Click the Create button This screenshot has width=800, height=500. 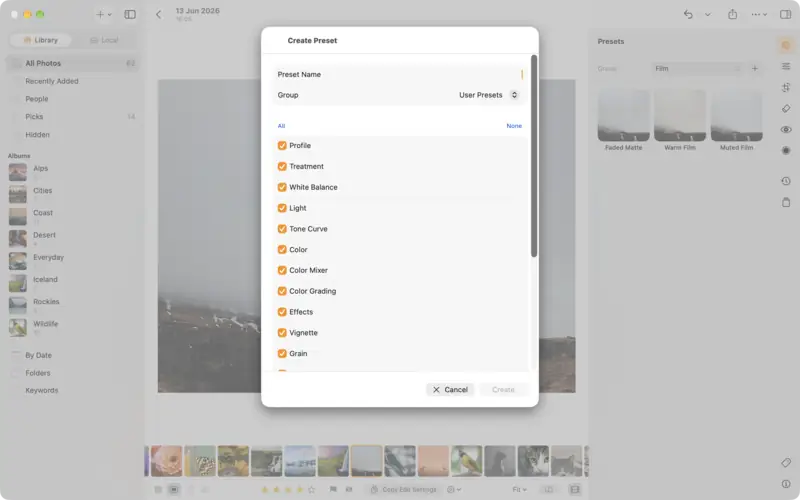(x=503, y=389)
